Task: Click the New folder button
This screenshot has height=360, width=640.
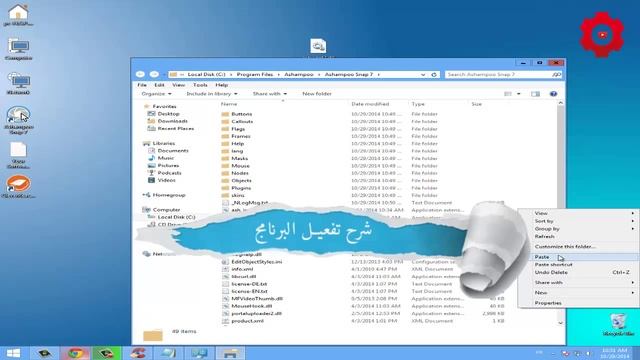Action: click(317, 94)
